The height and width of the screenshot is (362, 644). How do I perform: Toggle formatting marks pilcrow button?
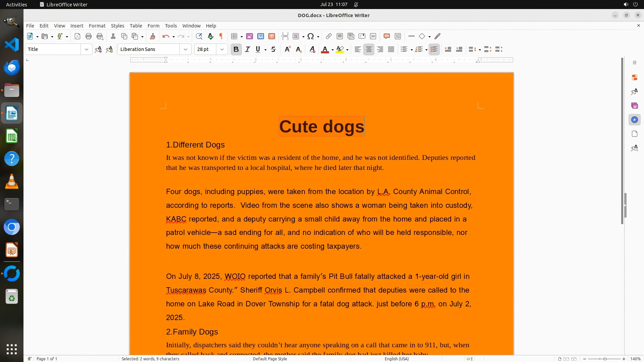[x=221, y=36]
